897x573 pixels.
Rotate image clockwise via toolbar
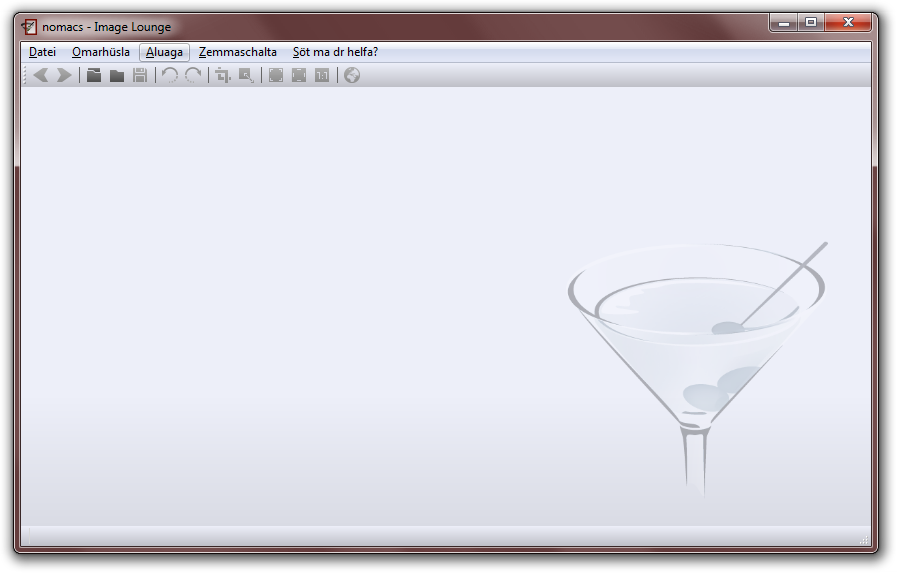tap(193, 75)
